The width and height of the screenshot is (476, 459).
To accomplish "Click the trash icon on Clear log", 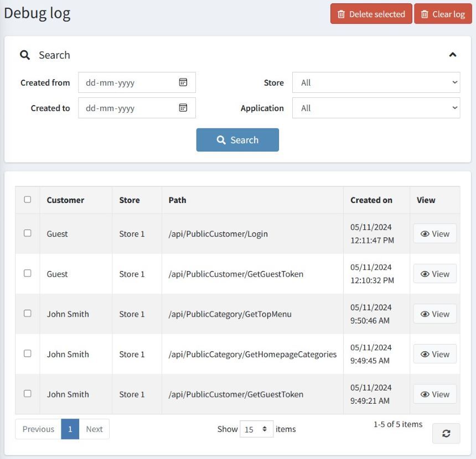I will 424,14.
